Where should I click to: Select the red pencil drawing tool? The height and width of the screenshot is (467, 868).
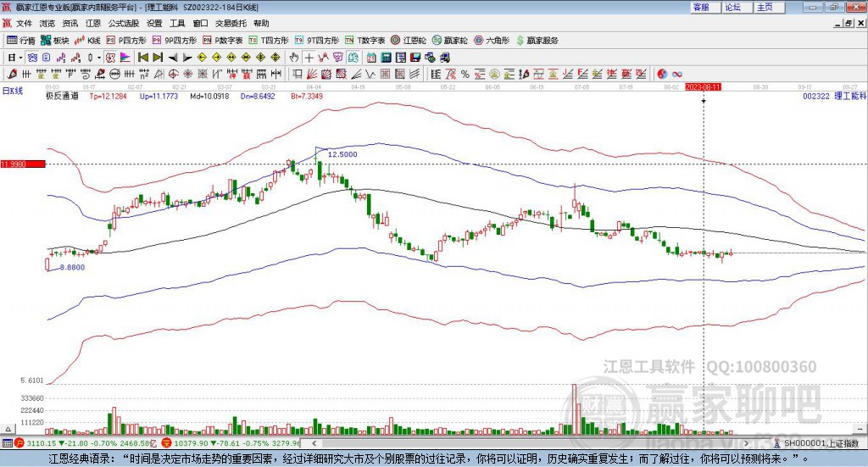(x=12, y=74)
